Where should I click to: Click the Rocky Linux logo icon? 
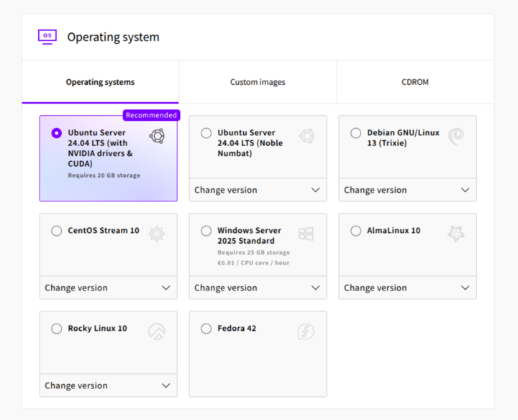point(157,331)
